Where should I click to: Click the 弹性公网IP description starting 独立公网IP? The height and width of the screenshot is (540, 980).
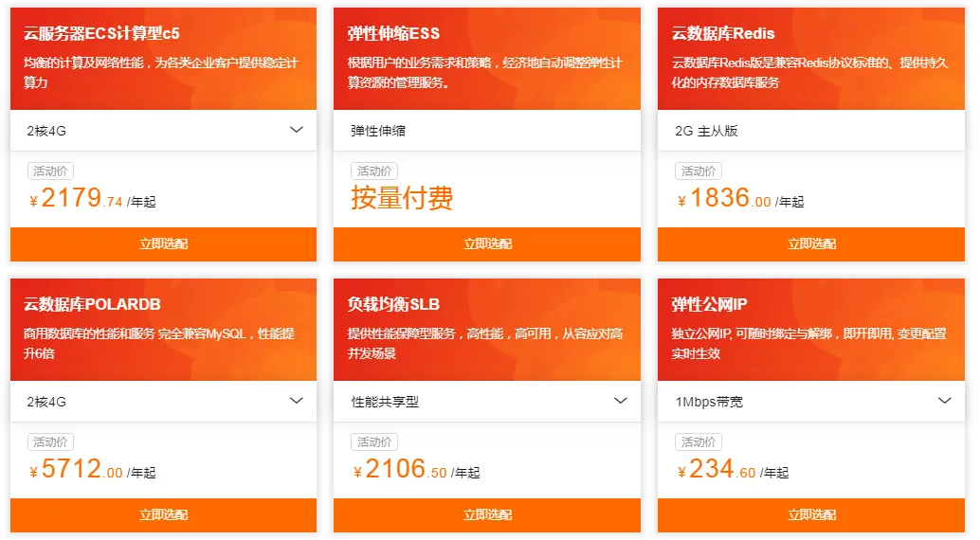(809, 343)
